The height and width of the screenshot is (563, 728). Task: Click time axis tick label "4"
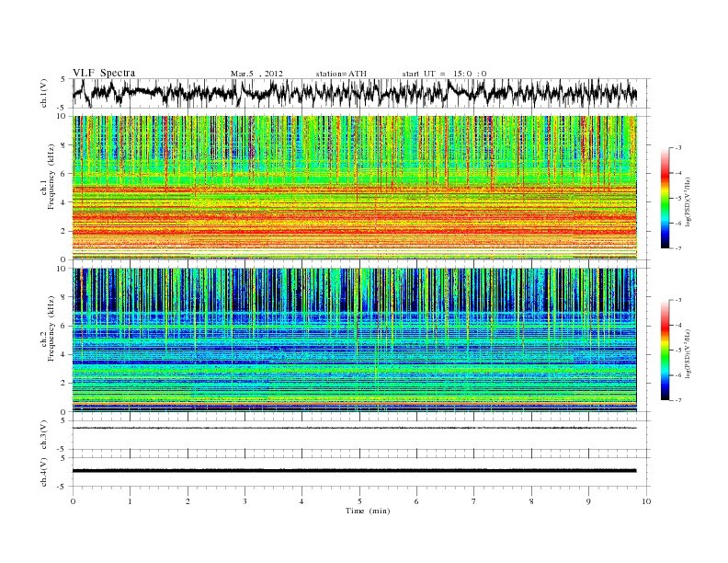click(x=301, y=501)
